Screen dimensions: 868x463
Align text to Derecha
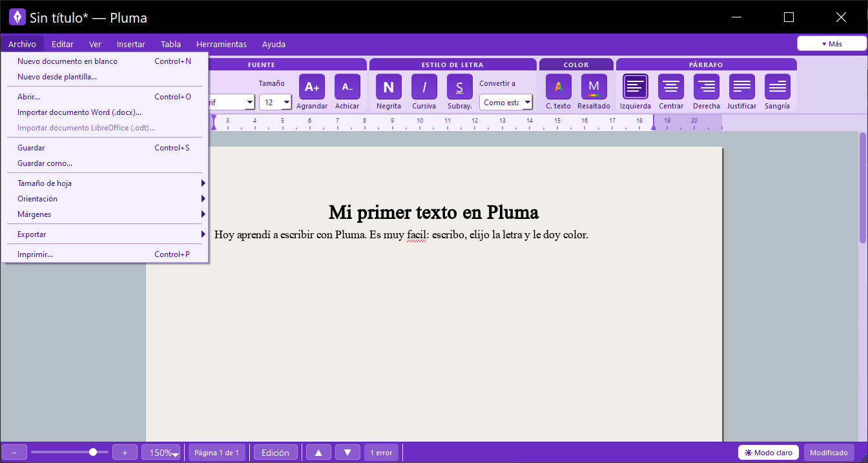point(707,87)
